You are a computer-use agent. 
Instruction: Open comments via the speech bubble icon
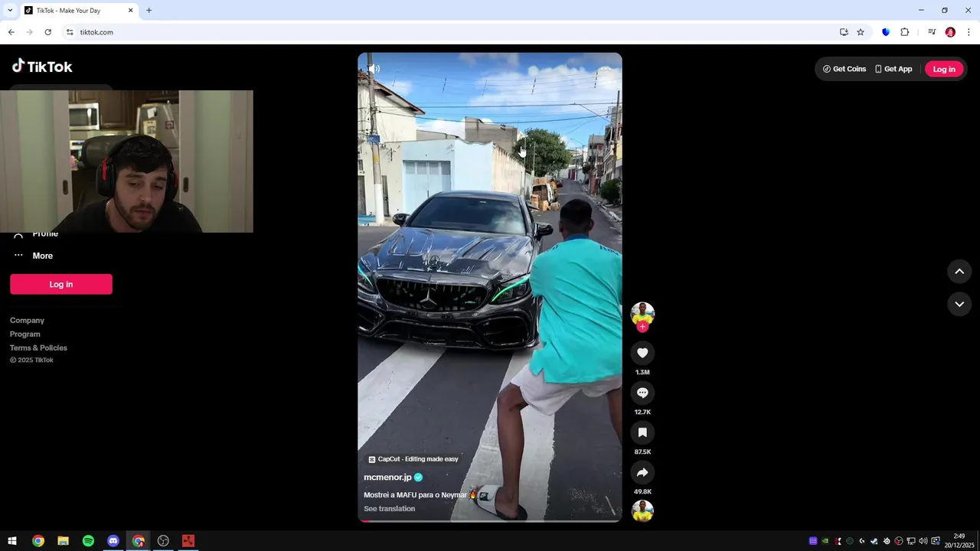[642, 393]
